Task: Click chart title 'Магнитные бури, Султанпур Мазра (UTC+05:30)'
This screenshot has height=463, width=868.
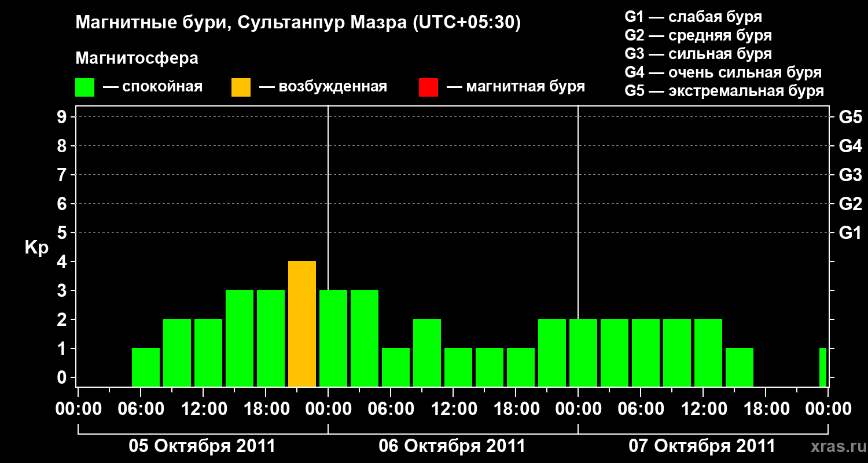Action: pyautogui.click(x=299, y=23)
